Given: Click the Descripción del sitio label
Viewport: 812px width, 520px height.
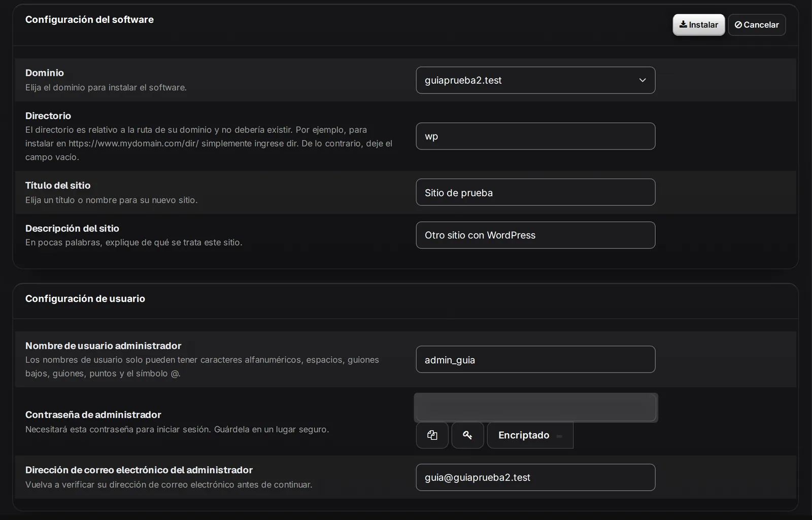Looking at the screenshot, I should coord(72,229).
